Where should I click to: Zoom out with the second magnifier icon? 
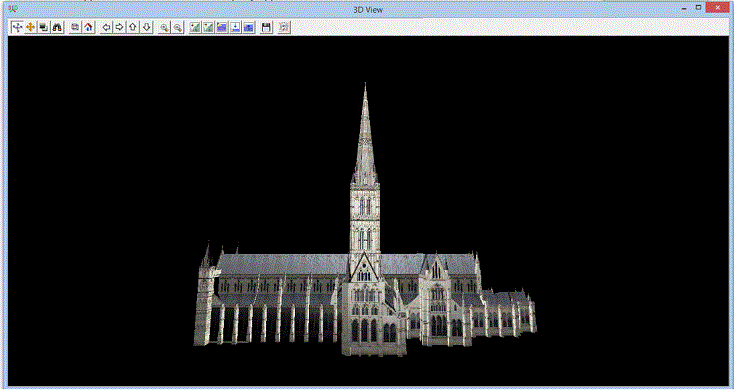(x=178, y=27)
